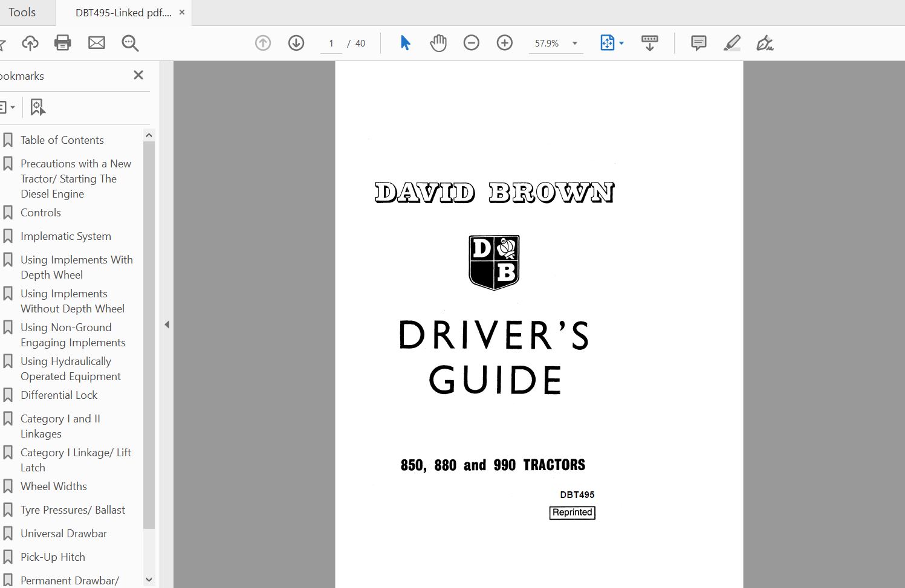Click the Send file by email icon
The image size is (905, 588).
click(97, 43)
